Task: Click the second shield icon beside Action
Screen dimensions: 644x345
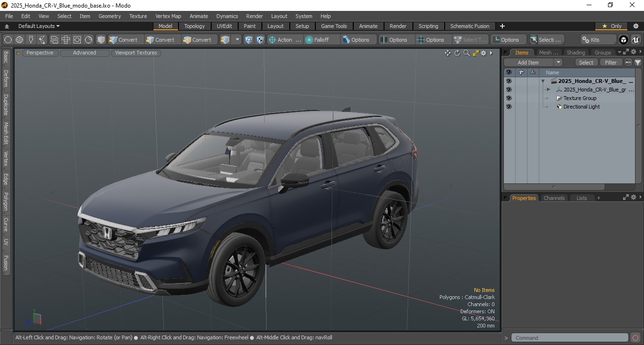Action: 260,40
